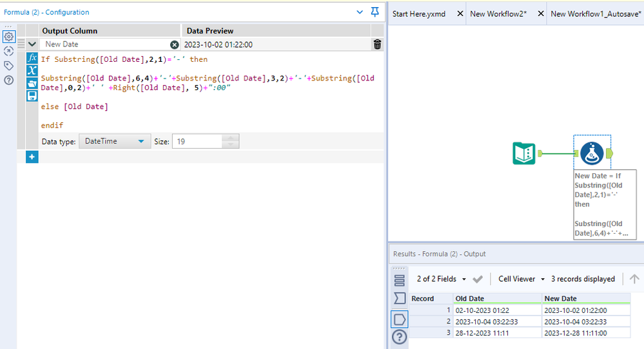Image resolution: width=644 pixels, height=349 pixels.
Task: Apply field selection checkmark in Results
Action: tap(477, 279)
